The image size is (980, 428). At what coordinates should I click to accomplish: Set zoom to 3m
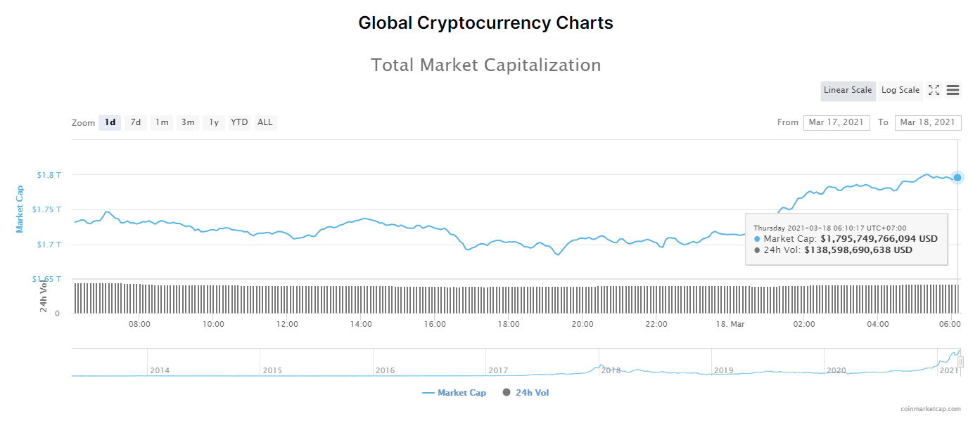coord(188,122)
